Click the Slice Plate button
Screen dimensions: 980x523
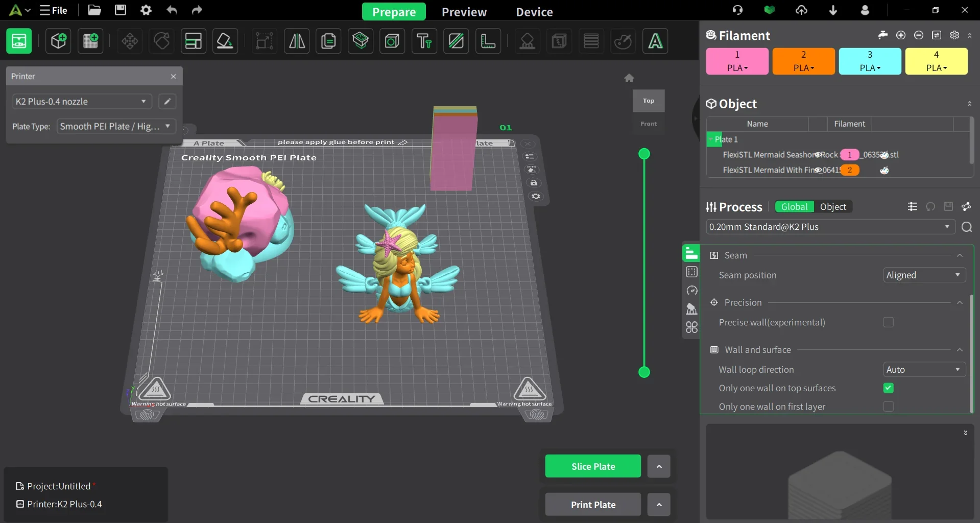592,466
